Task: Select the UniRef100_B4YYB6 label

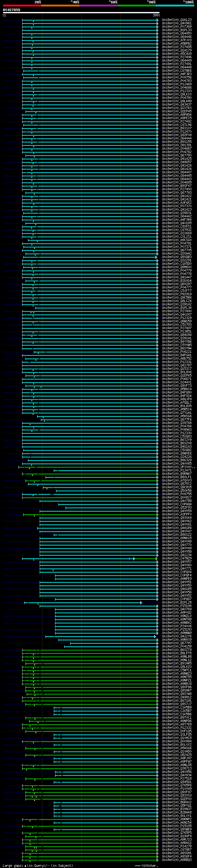Action: [x=177, y=342]
